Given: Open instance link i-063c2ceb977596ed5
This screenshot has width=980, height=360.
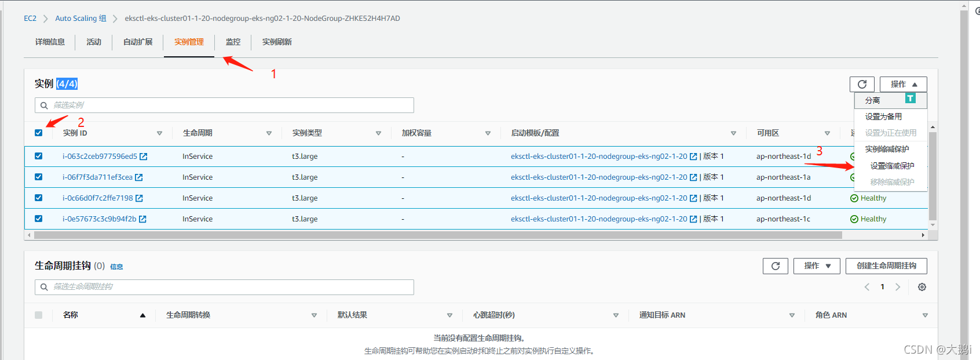Looking at the screenshot, I should [100, 157].
